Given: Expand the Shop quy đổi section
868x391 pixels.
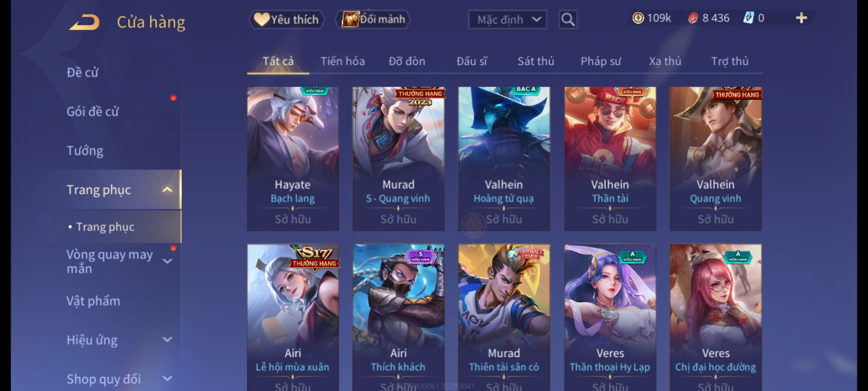Looking at the screenshot, I should point(167,379).
